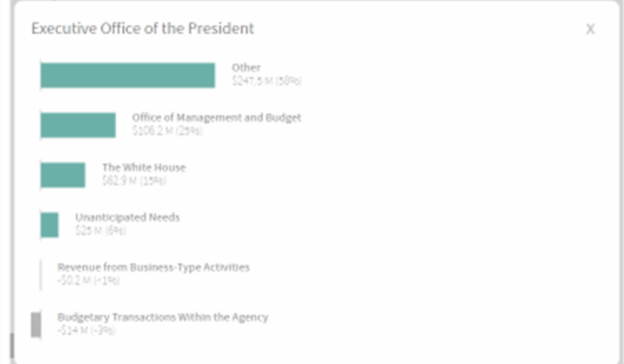Select the -$14 M (-3%) amount
Screen dimensions: 624x364
click(86, 330)
